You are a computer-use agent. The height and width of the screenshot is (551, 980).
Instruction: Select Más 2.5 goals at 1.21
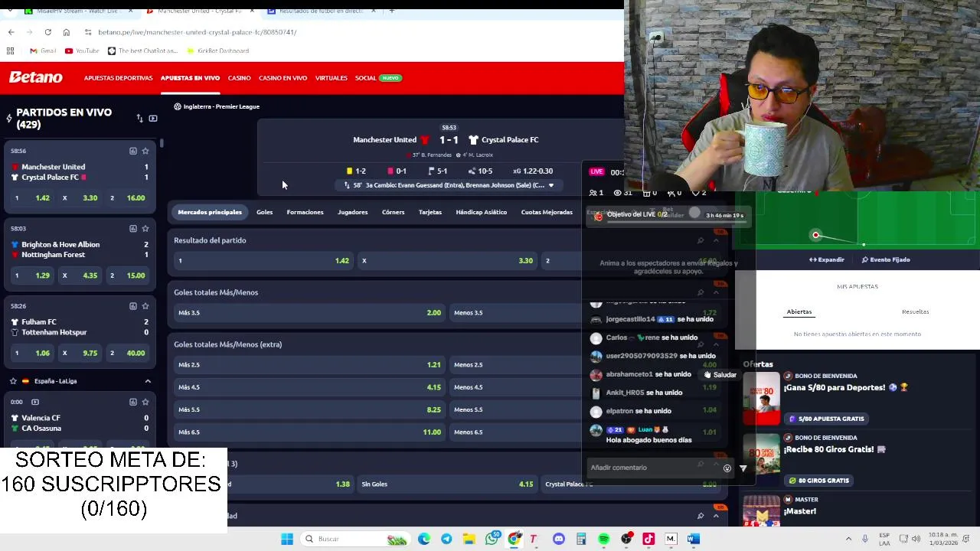[309, 365]
